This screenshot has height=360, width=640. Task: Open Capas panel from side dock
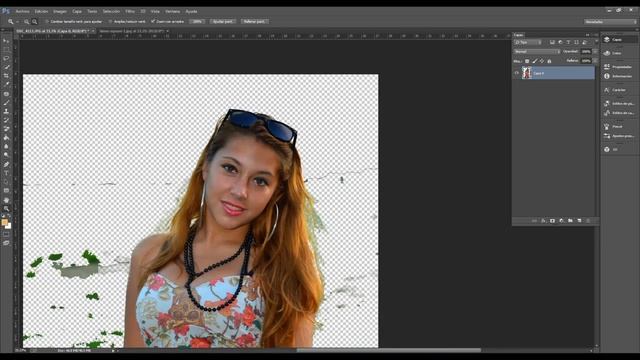click(x=618, y=40)
